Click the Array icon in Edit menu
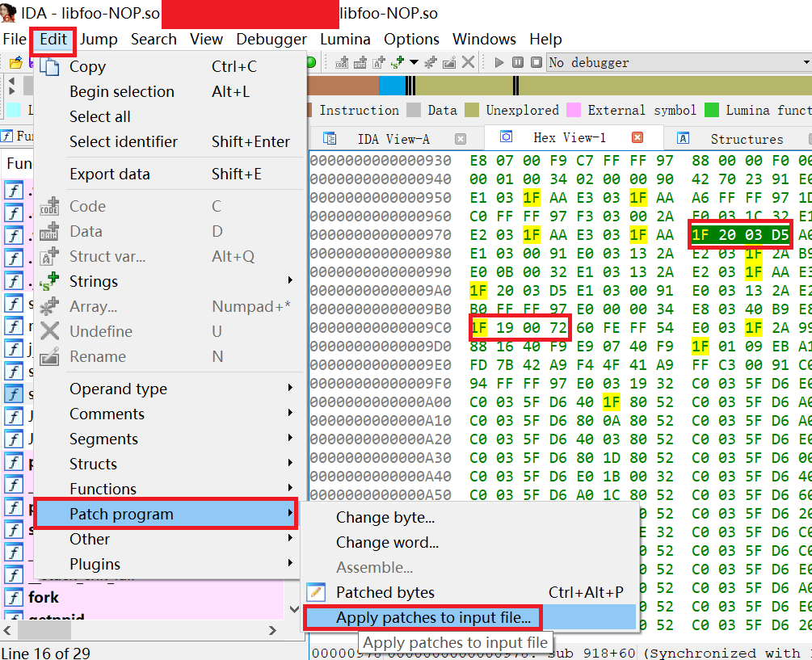This screenshot has height=660, width=812. tap(49, 306)
